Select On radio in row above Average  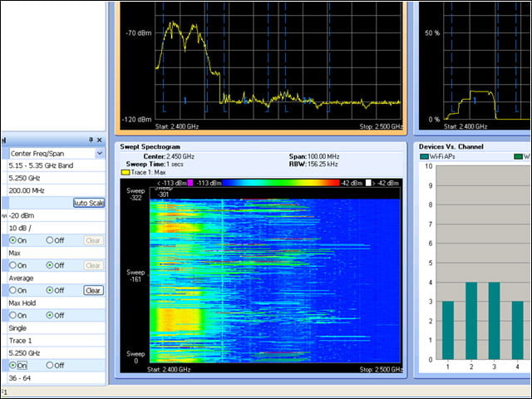(13, 265)
